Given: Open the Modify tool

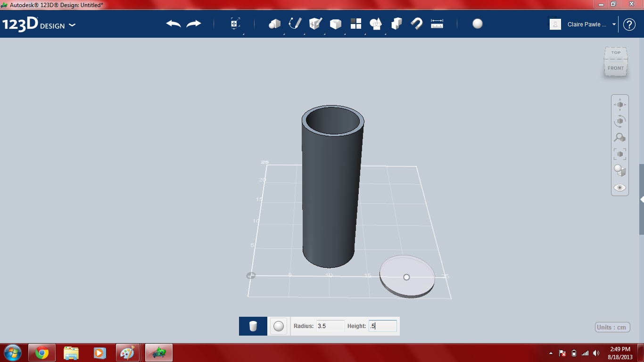Looking at the screenshot, I should pos(336,24).
